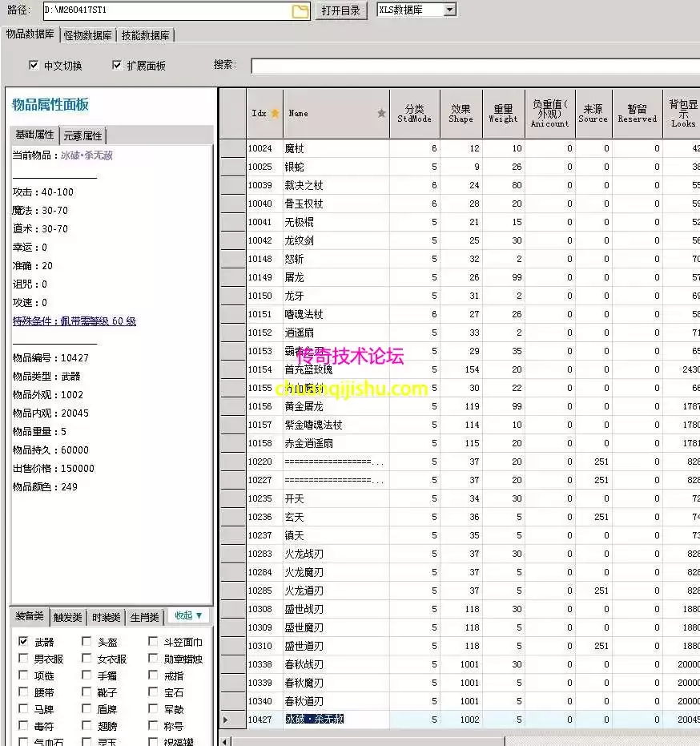Enable the 手镯 checkbox
700x746 pixels.
pos(86,675)
